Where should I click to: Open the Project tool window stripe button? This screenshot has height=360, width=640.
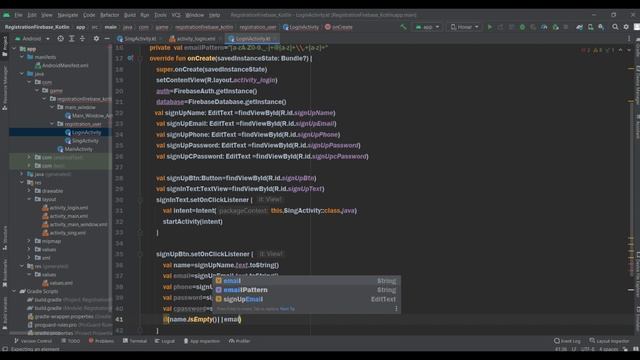coord(5,46)
